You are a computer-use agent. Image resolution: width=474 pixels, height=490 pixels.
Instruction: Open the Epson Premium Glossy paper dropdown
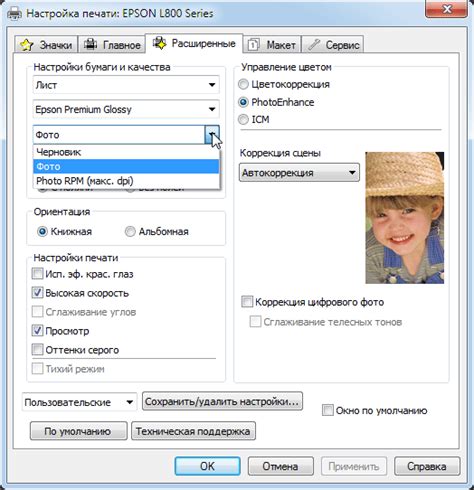(x=126, y=109)
